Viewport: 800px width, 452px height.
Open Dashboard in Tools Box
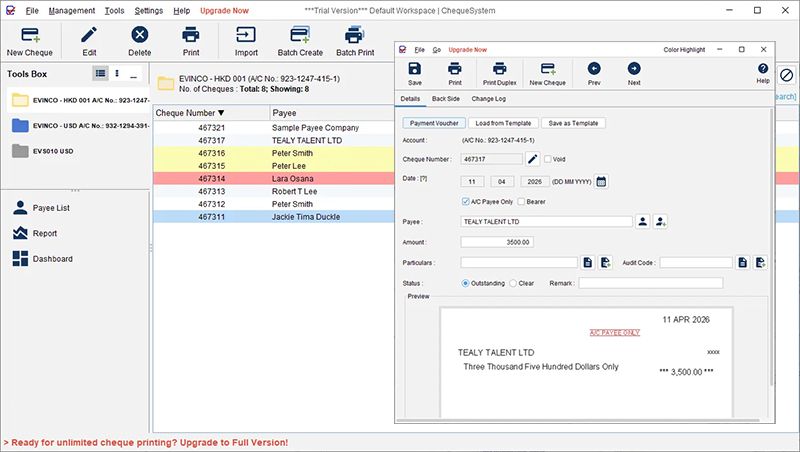(42, 259)
